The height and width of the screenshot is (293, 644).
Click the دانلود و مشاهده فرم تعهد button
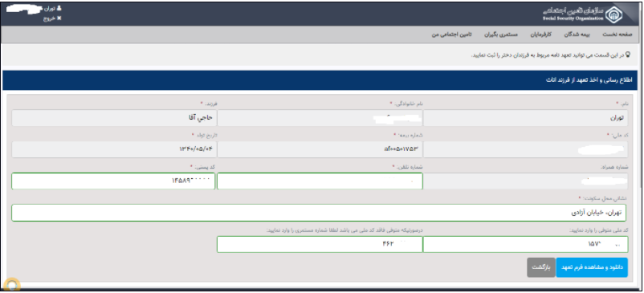click(x=592, y=267)
